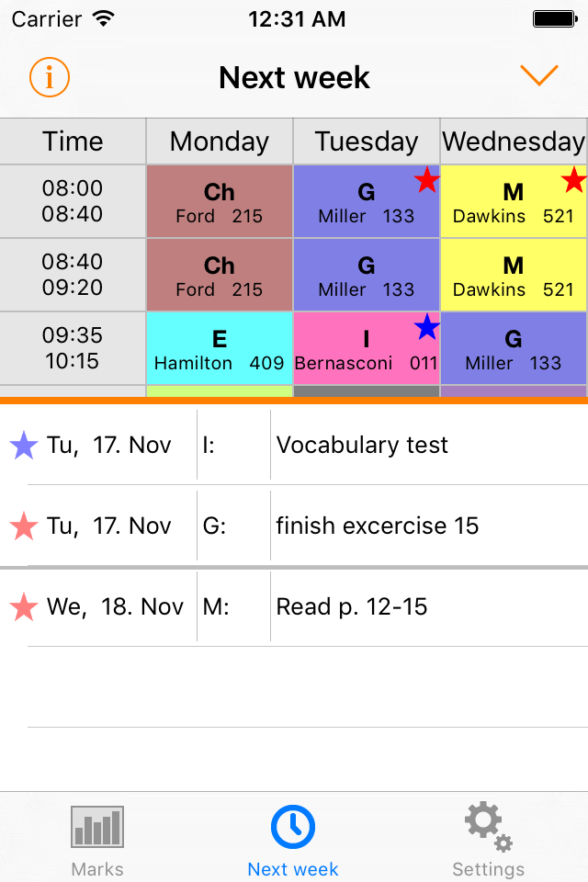Tap blue star on Bernasconi lesson
Screen dimensions: 588x882
426,327
